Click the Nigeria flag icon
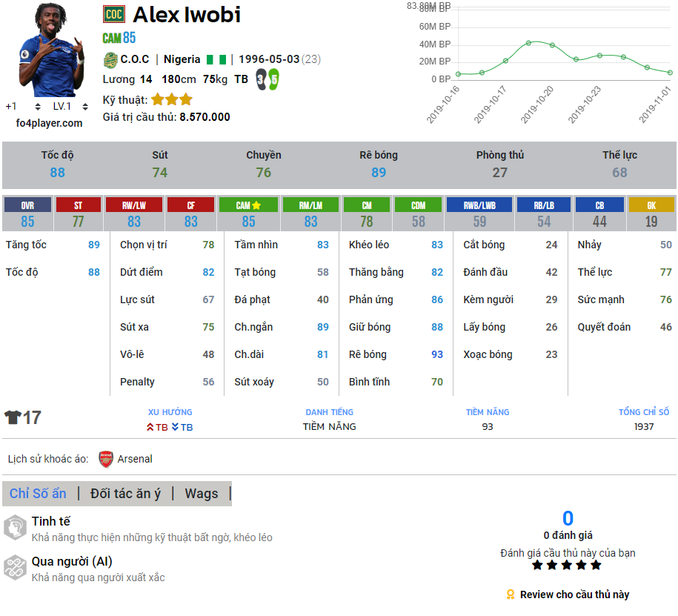 pyautogui.click(x=216, y=59)
